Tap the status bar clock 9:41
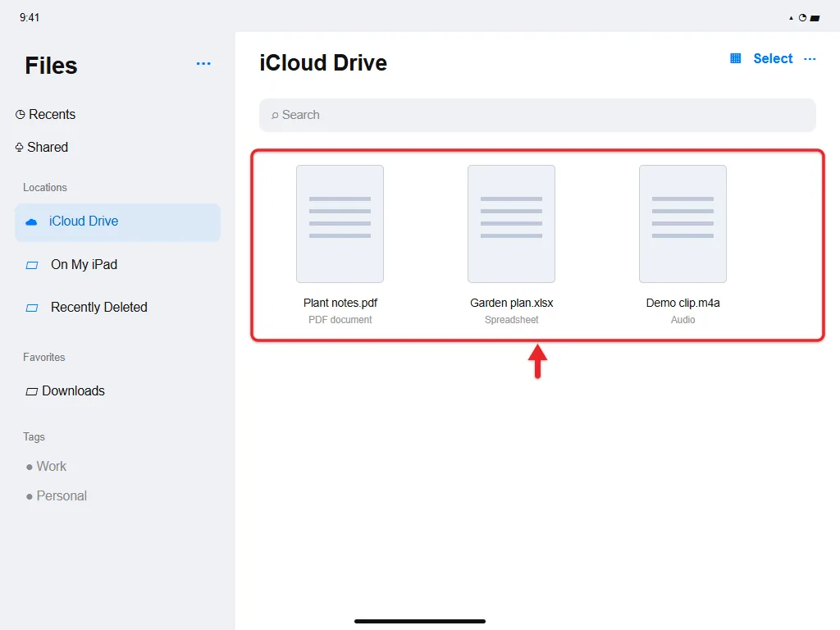The height and width of the screenshot is (630, 840). coord(30,18)
